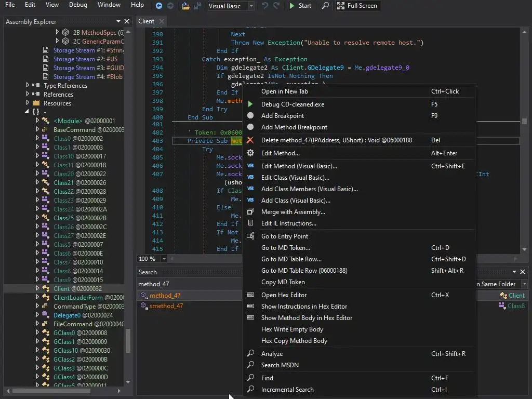Click the smethod_47 search result
The height and width of the screenshot is (399, 532).
pos(166,306)
